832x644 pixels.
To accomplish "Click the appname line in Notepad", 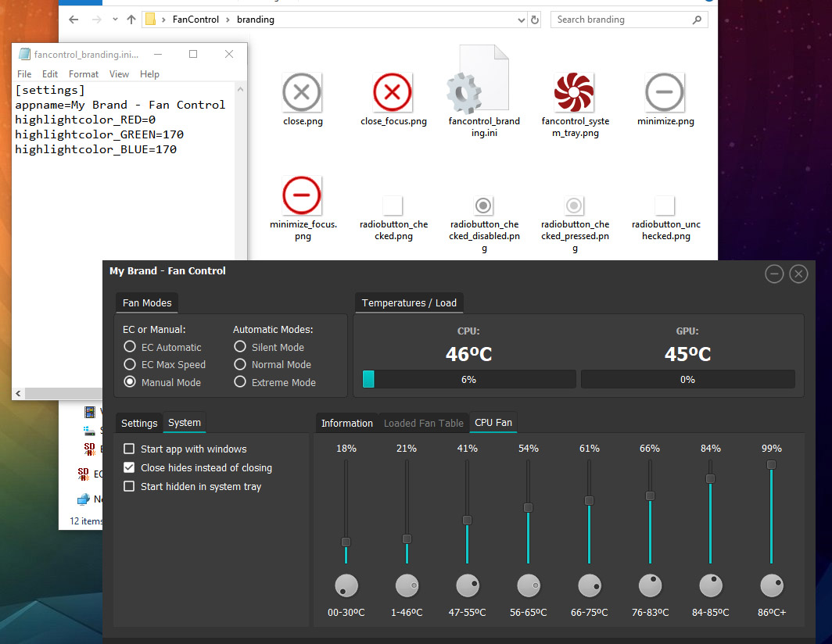I will [120, 105].
